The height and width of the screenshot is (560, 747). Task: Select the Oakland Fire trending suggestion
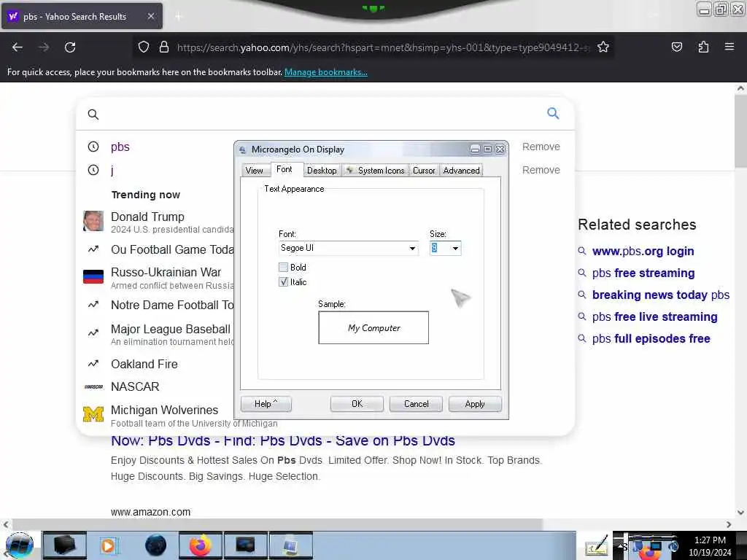[x=144, y=364]
